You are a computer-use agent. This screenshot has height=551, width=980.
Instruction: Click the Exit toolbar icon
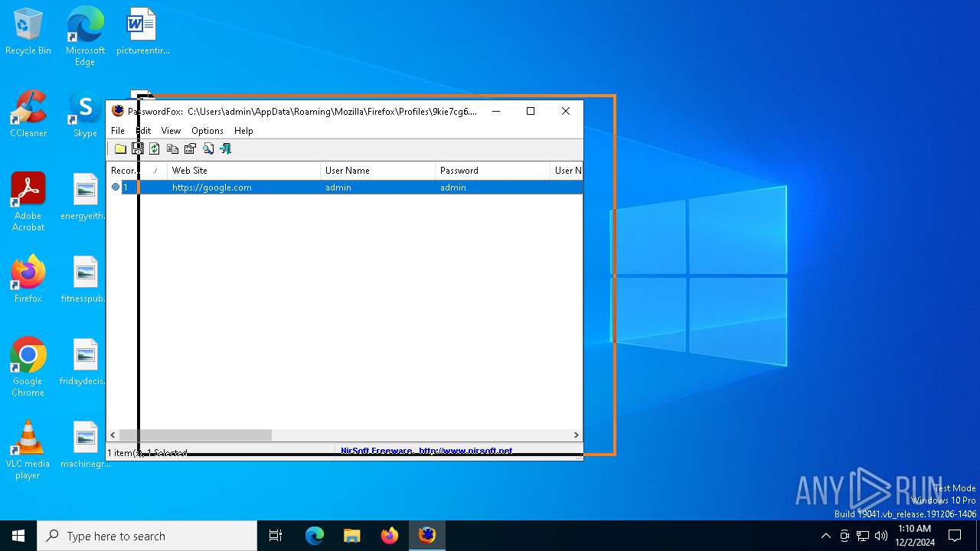click(225, 149)
